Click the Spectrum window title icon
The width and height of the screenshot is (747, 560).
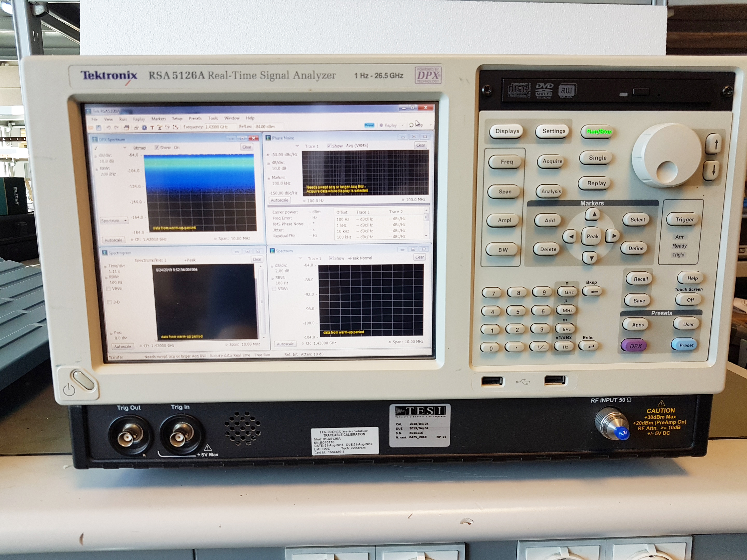pos(272,251)
